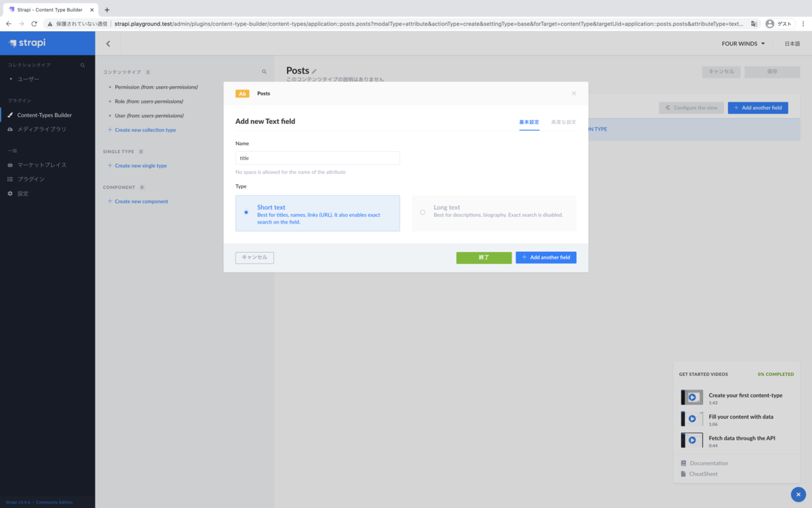Viewport: 812px width, 508px height.
Task: Click the file icon next to CheatSheet
Action: (x=683, y=474)
